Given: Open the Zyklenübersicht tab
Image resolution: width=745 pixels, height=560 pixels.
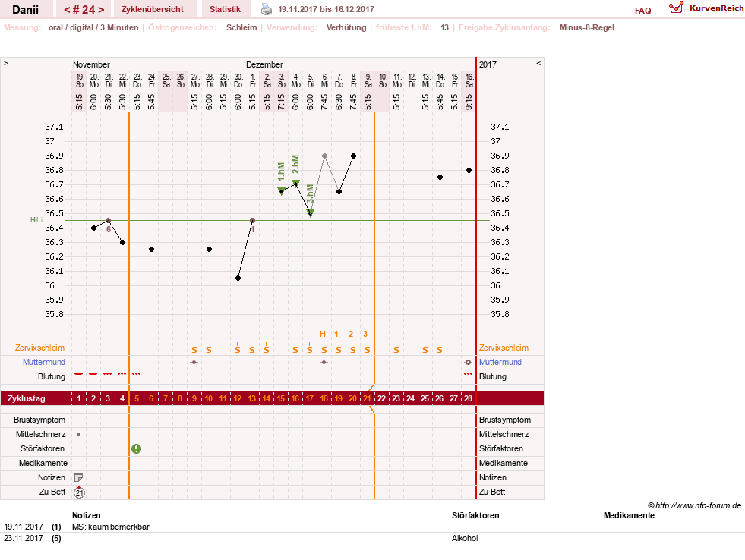Looking at the screenshot, I should [x=153, y=9].
